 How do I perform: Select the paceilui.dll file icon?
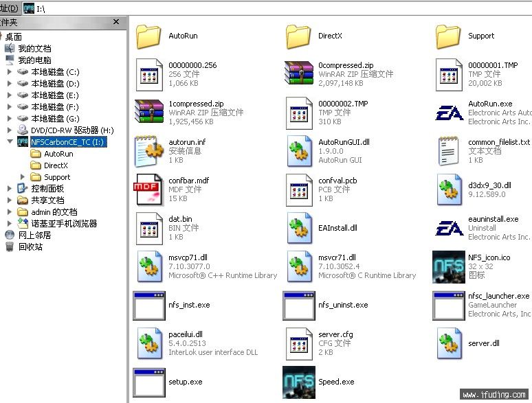(150, 343)
